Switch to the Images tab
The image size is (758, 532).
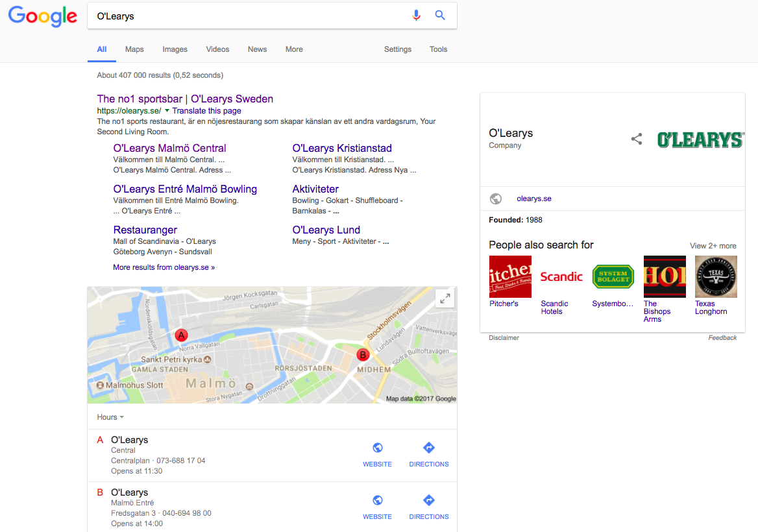[175, 49]
